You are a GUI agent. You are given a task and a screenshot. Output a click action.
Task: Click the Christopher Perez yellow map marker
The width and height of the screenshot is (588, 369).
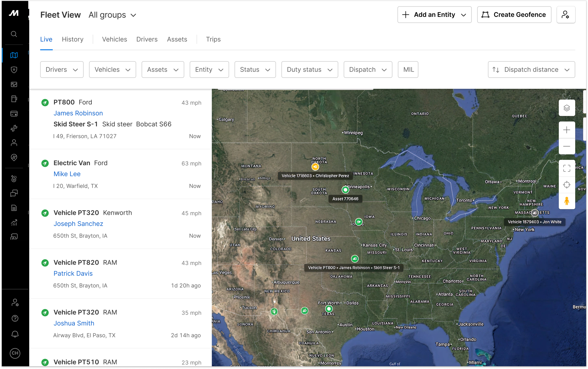(x=315, y=167)
